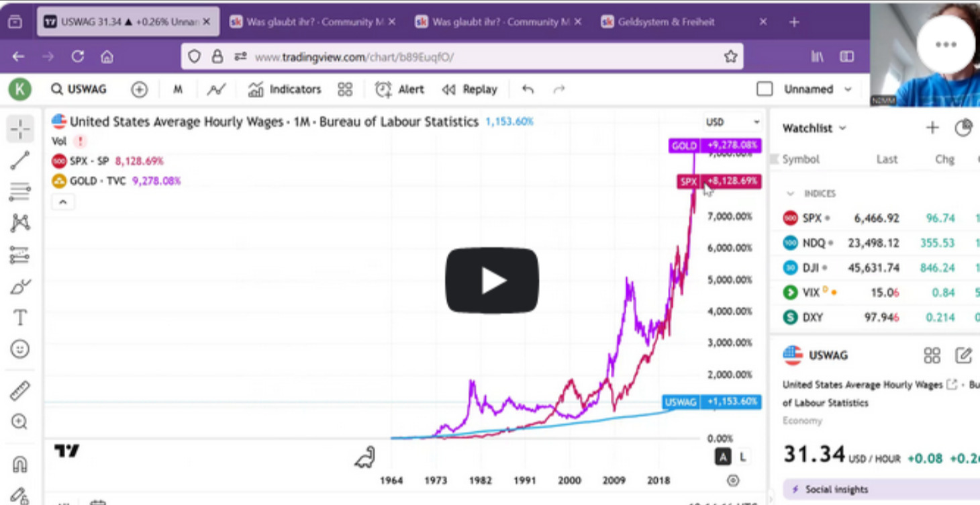Add symbol to watchlist with plus icon
Screen dimensions: 980x505
coord(932,128)
